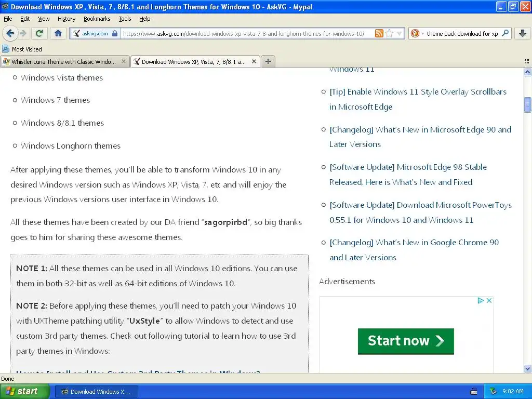Bookmark this page with the star
The height and width of the screenshot is (399, 532).
click(x=389, y=33)
